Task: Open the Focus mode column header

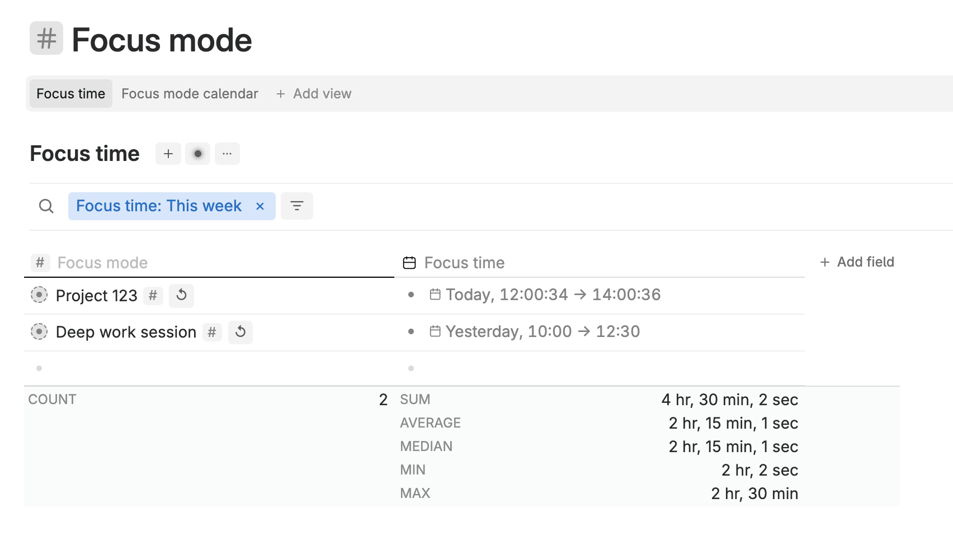Action: coord(102,263)
